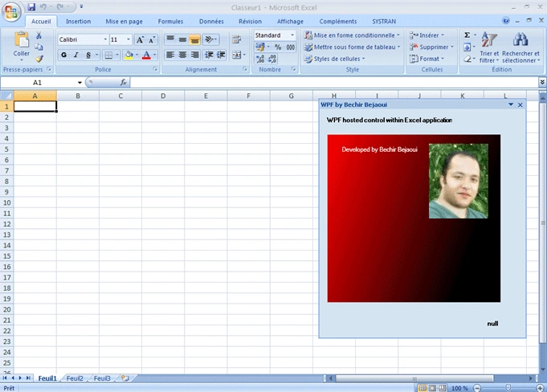Align text to middle of cell

[x=182, y=39]
